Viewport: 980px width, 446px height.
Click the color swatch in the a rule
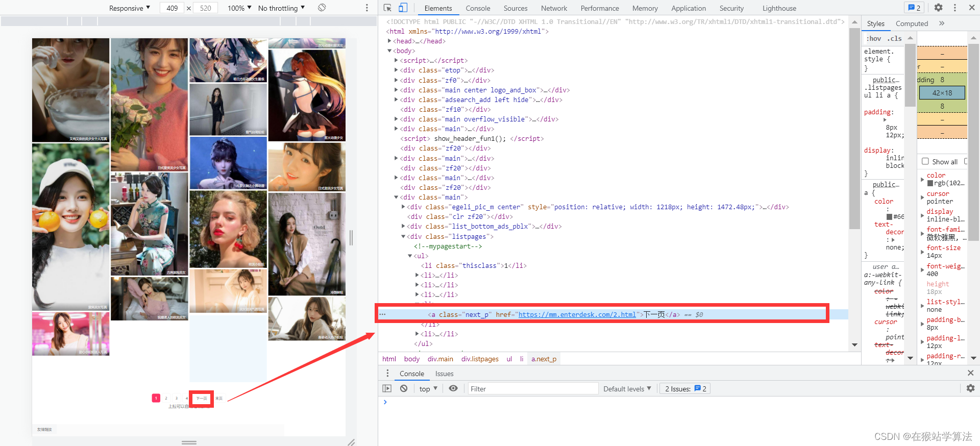pos(890,216)
